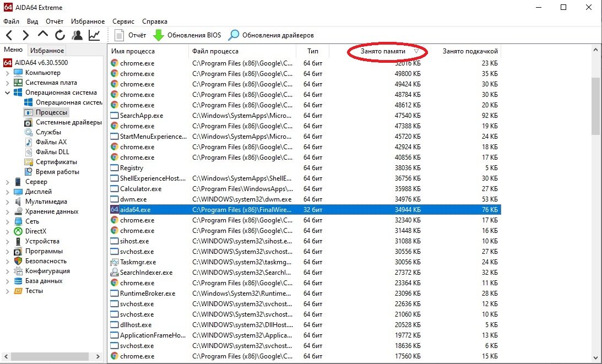Viewport: 602px width, 364px height.
Task: Click the process list scroll up arrow
Action: [595, 50]
